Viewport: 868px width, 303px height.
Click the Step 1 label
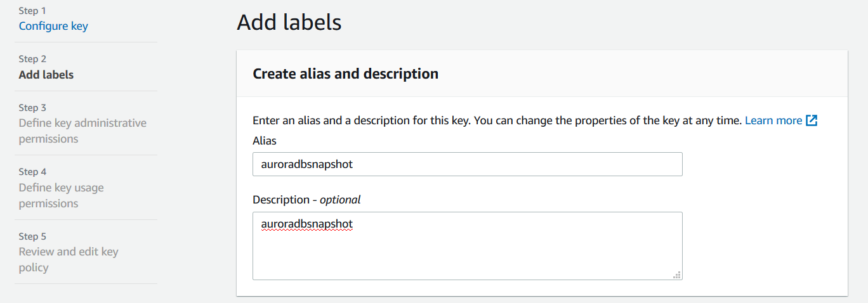point(32,11)
